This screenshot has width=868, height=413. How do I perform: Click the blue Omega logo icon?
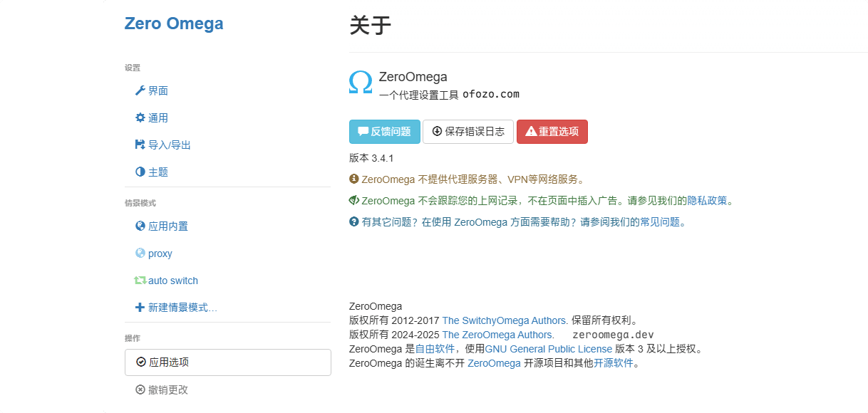[361, 83]
